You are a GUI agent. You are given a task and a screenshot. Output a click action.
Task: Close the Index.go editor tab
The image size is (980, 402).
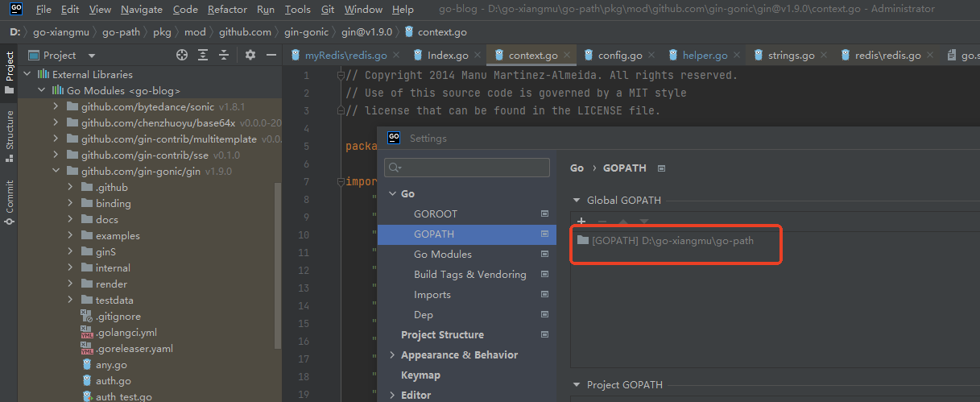(x=478, y=56)
